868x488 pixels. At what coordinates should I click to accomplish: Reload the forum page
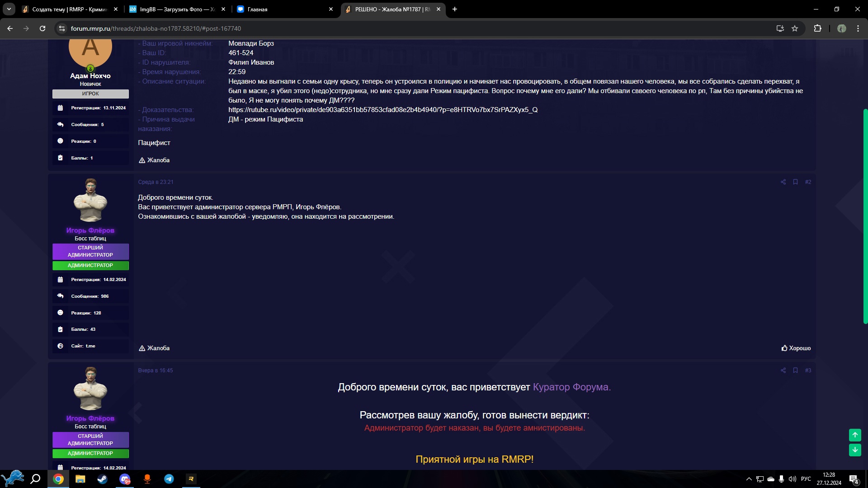pos(42,28)
